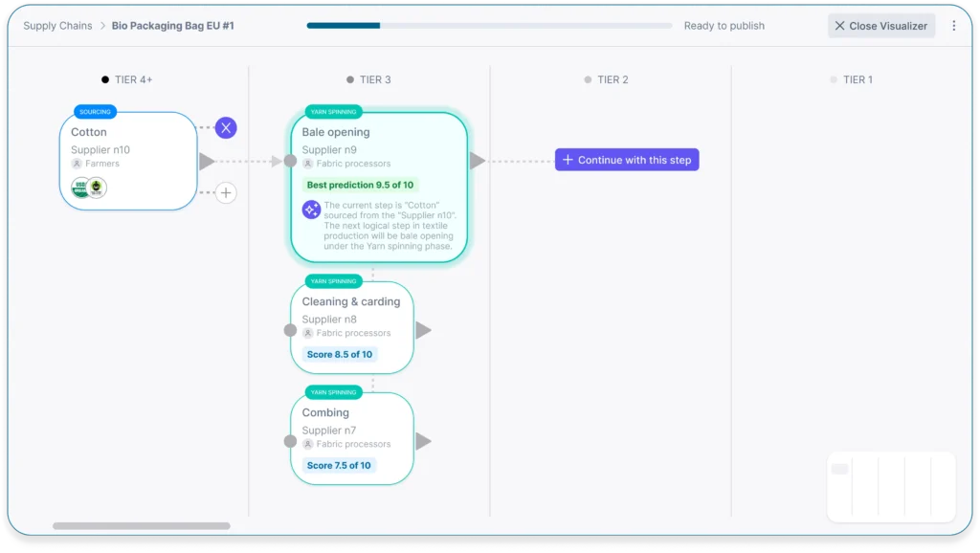Click the purple X remove-connection icon
The height and width of the screenshot is (553, 980).
point(226,128)
